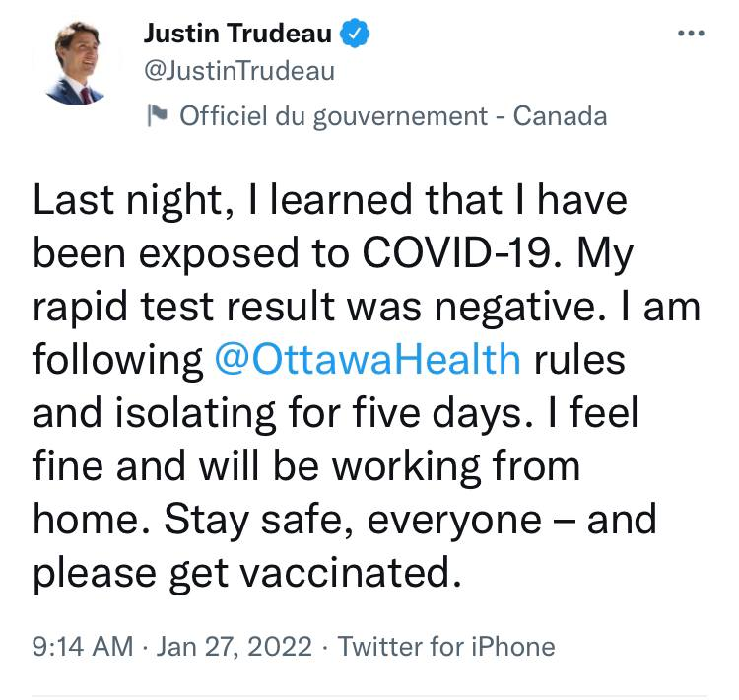Click the word 'Canada' in the government label
This screenshot has height=700, width=739.
click(x=560, y=117)
